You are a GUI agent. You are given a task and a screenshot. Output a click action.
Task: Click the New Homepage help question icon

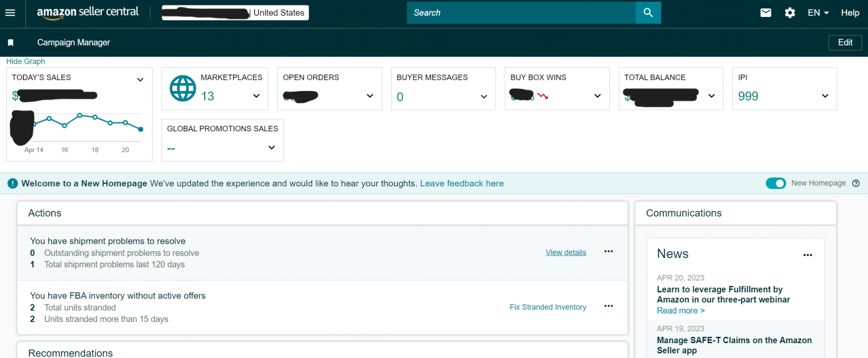pos(856,183)
